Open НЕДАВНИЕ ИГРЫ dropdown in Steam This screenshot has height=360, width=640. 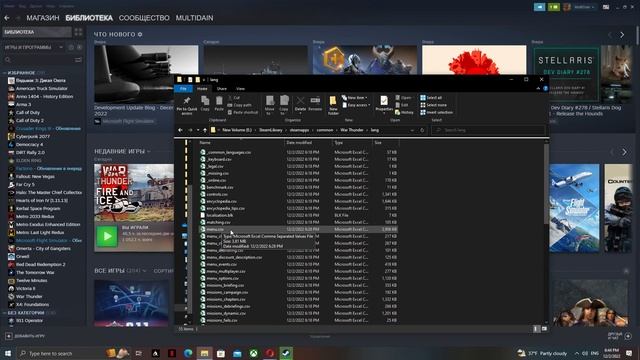pos(148,151)
